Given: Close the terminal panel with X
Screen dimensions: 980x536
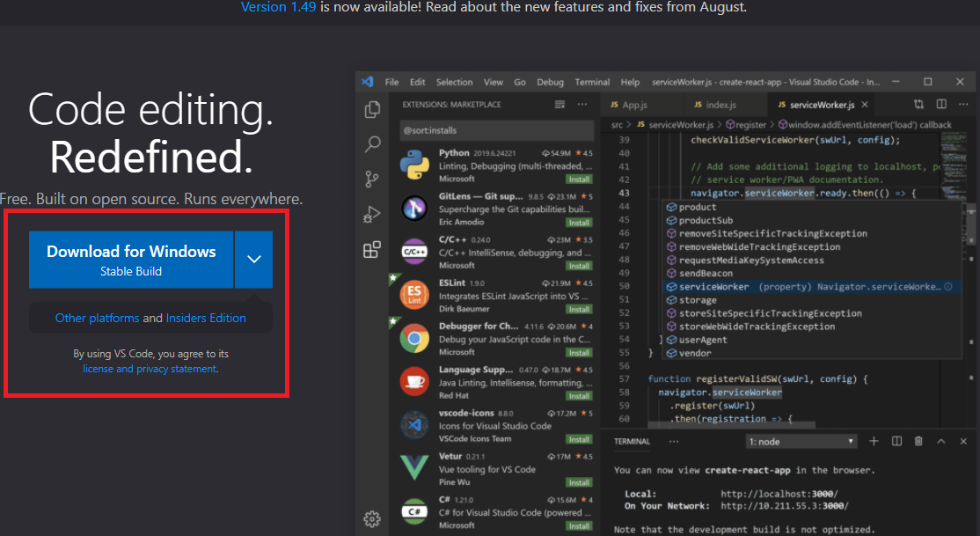Looking at the screenshot, I should click(x=963, y=441).
